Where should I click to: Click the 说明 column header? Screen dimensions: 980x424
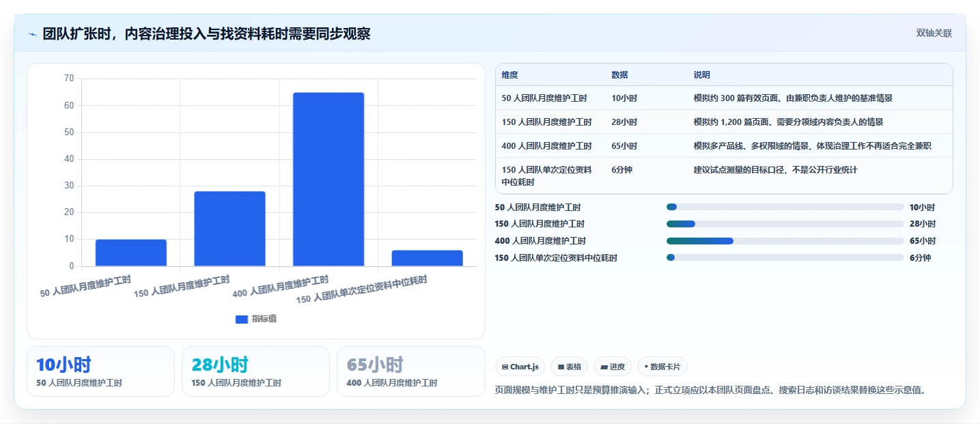click(701, 75)
